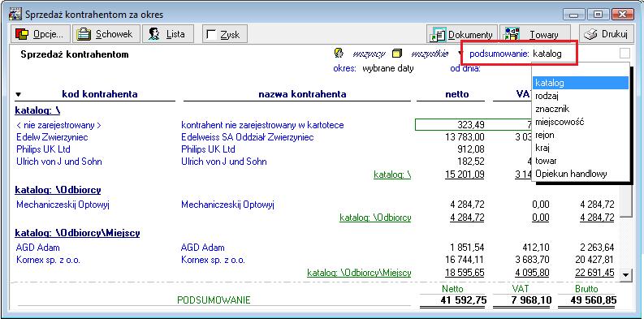
Task: Click group header 'katalog: \Odbiorcy\Miejscy'
Action: click(x=77, y=233)
